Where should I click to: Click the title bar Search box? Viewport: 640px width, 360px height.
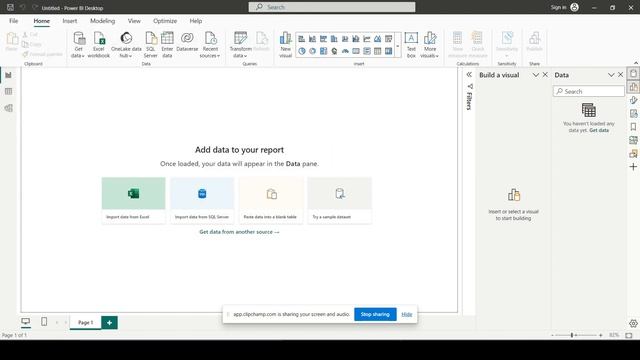pyautogui.click(x=332, y=7)
